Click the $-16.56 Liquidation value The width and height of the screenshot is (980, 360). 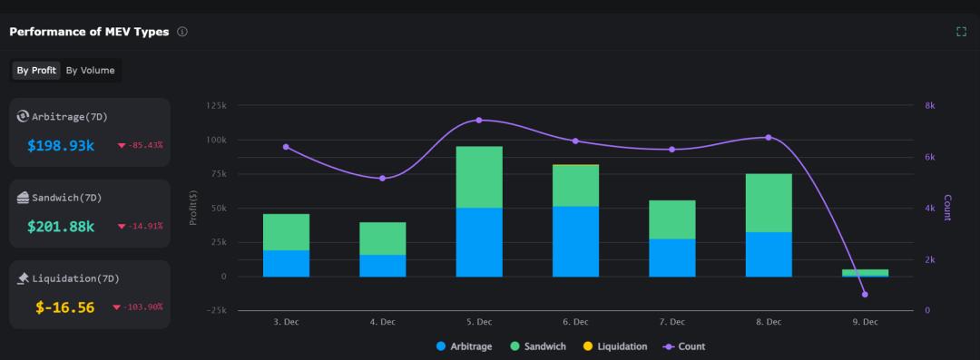click(65, 307)
